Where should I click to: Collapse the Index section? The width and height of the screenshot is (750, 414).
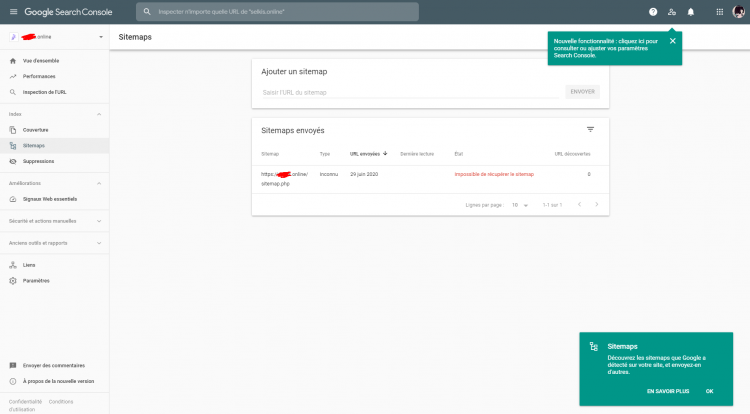point(99,114)
